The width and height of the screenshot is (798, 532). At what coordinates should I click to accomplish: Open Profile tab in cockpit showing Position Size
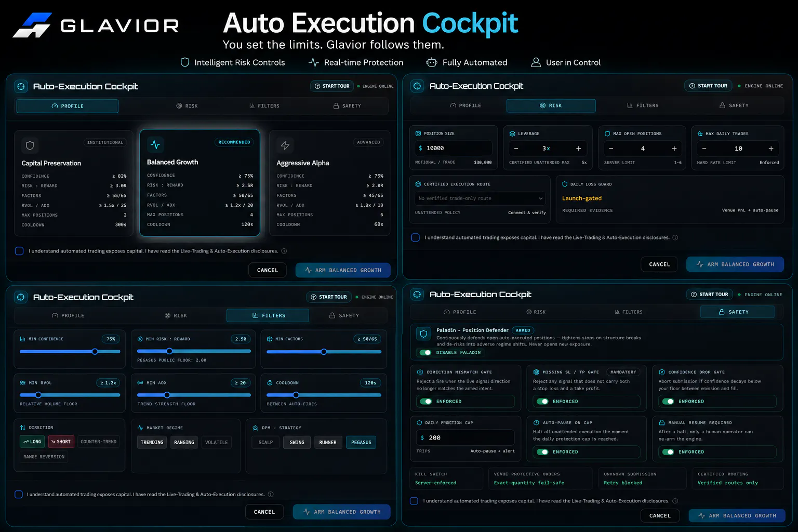(465, 105)
